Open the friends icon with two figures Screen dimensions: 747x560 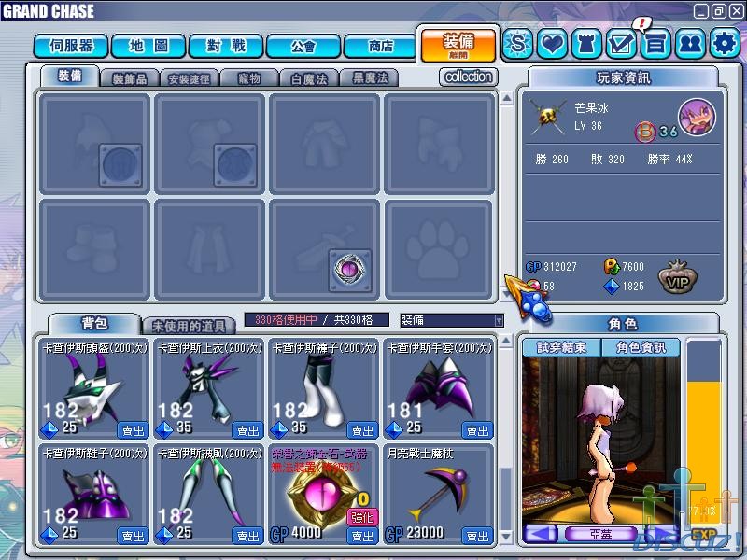point(690,44)
